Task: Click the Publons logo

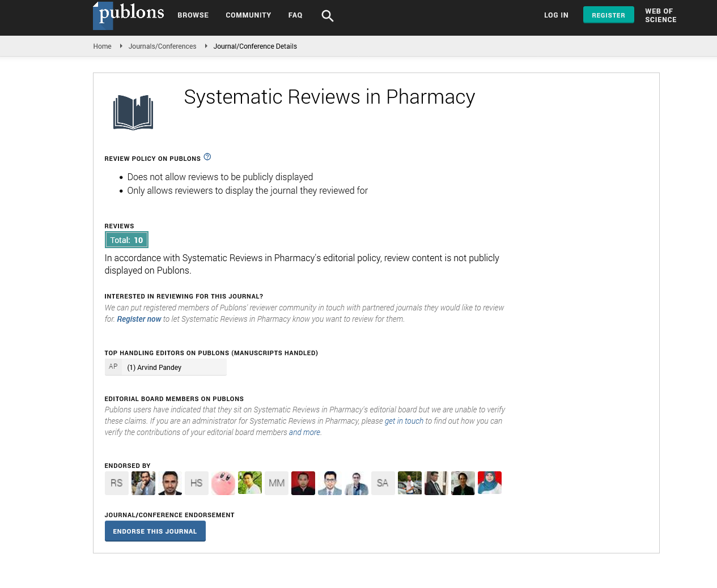Action: (x=129, y=15)
